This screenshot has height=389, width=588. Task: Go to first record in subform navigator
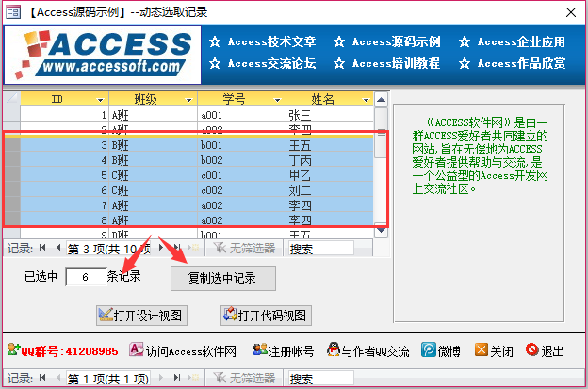coord(42,248)
